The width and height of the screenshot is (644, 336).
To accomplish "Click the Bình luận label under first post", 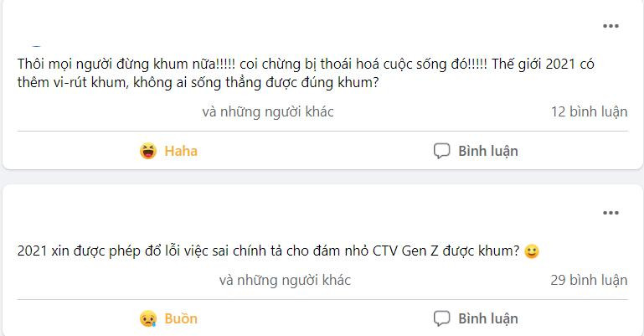I will [488, 151].
